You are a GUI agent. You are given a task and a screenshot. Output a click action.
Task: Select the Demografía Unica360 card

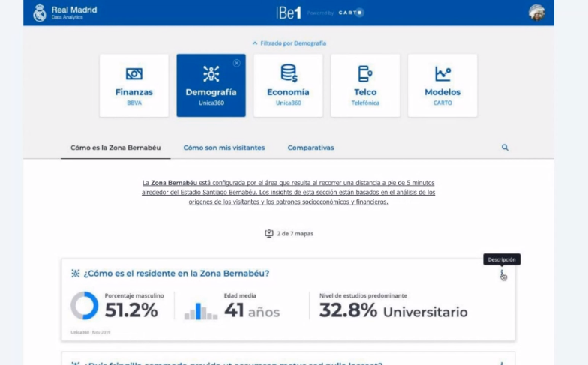click(x=211, y=85)
